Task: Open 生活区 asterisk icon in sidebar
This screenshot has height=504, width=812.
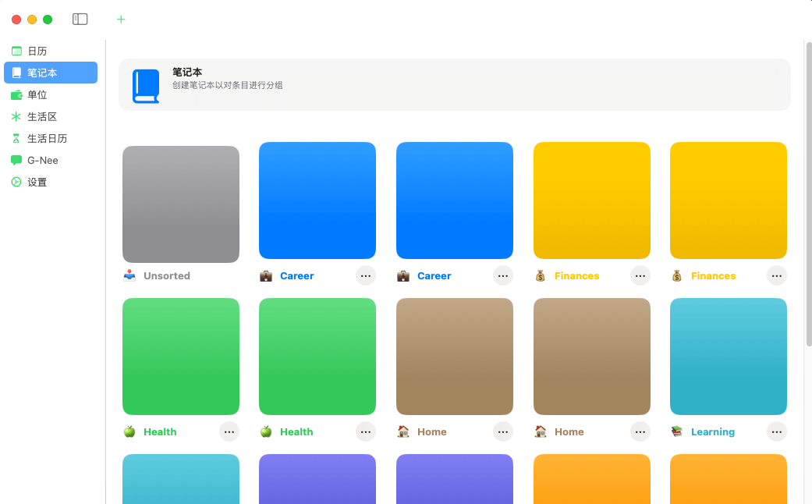Action: 16,116
